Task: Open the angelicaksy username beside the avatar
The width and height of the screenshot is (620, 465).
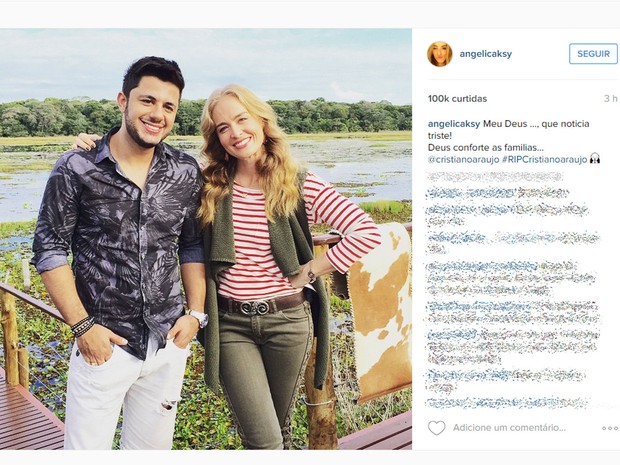Action: click(x=487, y=54)
